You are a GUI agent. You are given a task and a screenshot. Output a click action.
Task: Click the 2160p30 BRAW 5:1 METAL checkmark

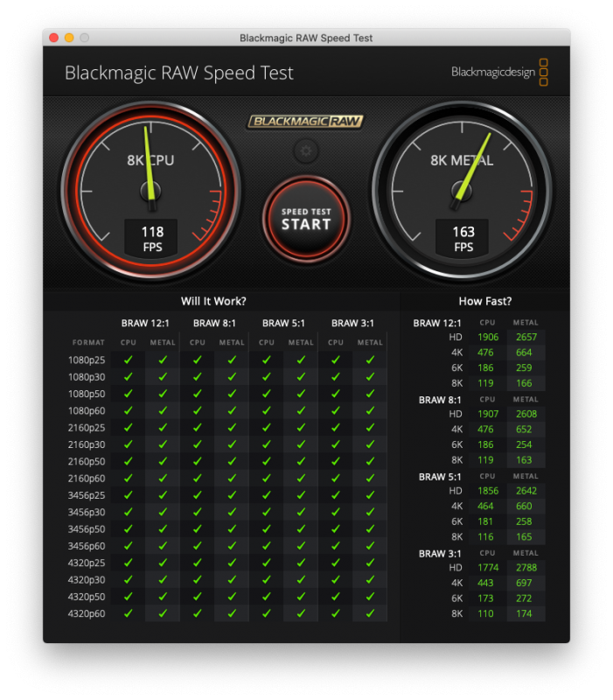click(x=301, y=444)
